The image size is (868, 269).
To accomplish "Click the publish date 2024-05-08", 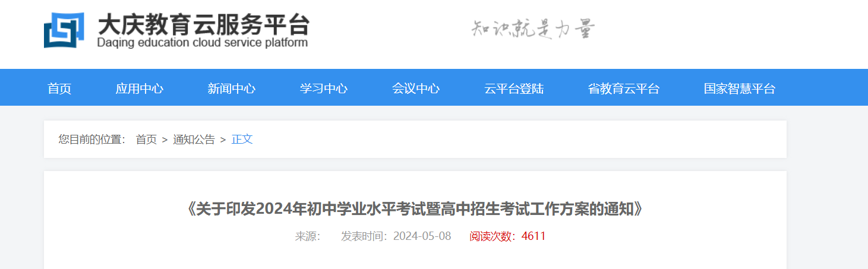I will coord(422,236).
